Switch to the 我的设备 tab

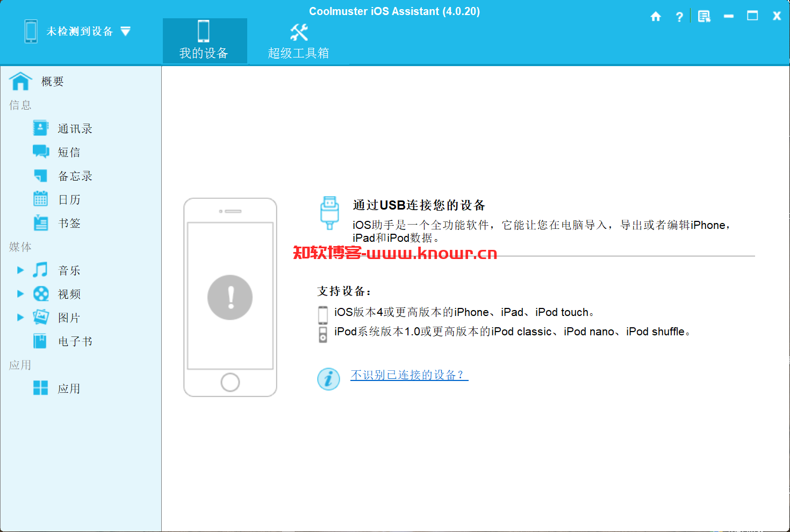click(205, 41)
